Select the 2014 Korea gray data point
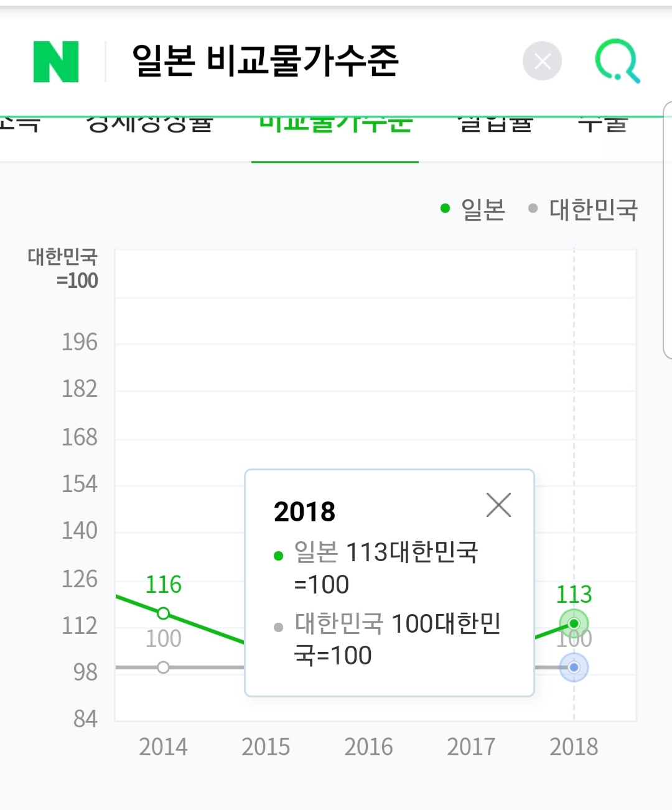This screenshot has height=810, width=672. point(163,668)
